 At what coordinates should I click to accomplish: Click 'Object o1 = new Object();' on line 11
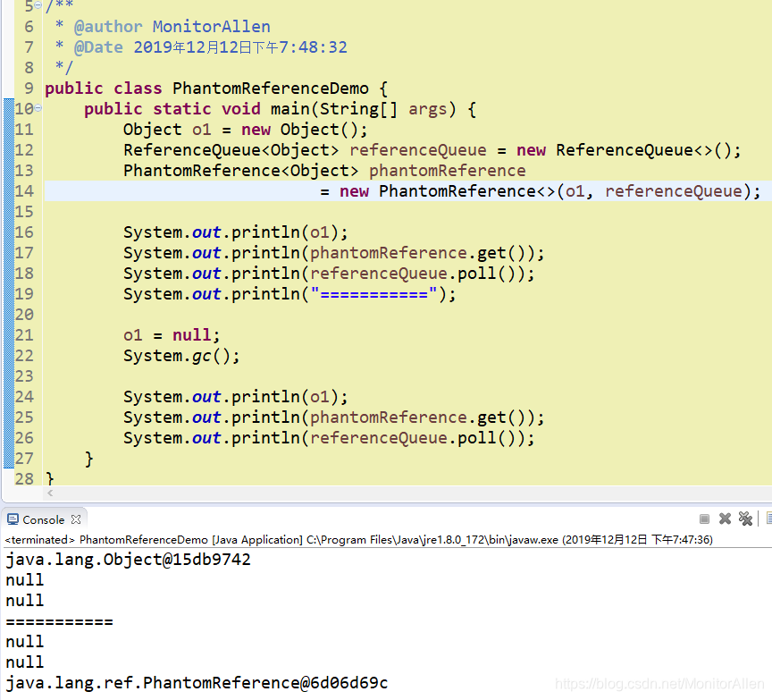tap(245, 130)
